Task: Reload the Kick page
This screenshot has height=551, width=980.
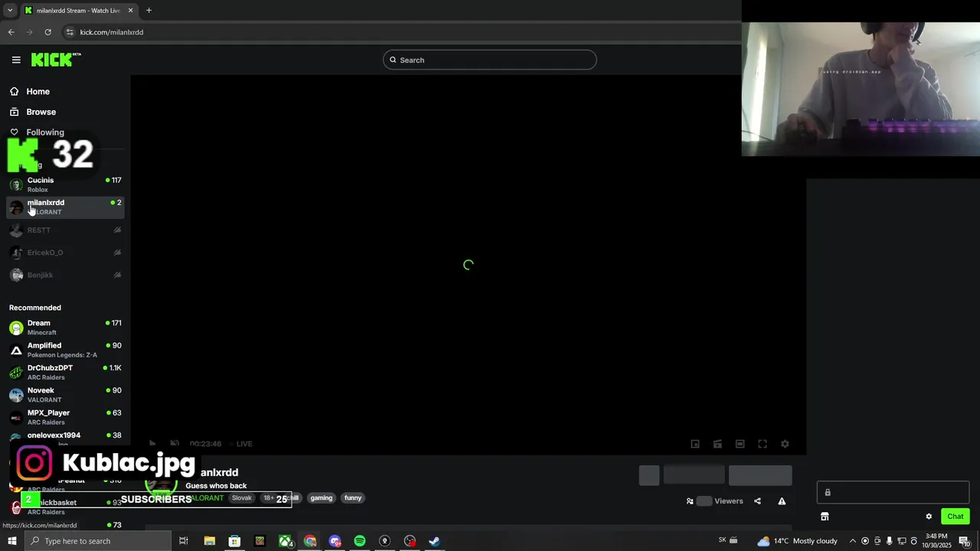Action: (x=47, y=32)
